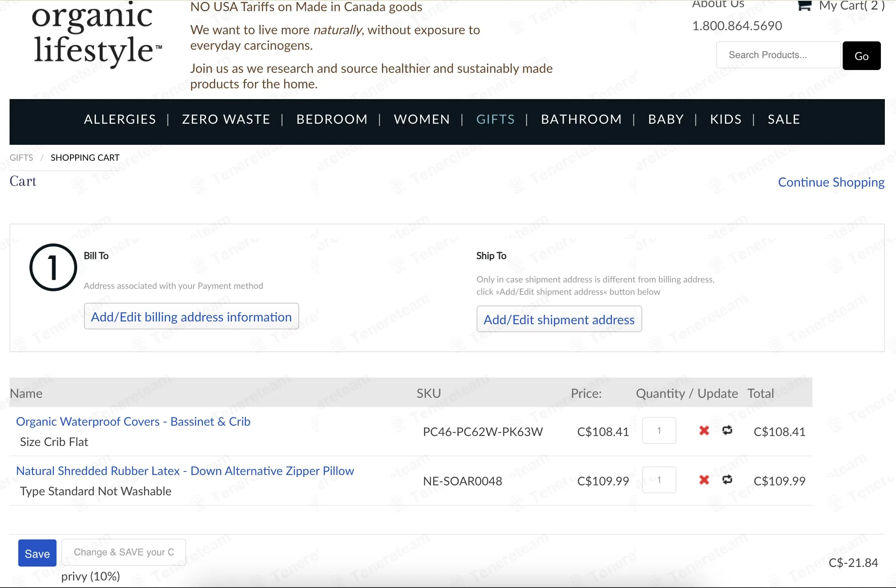Click Add/Edit shipment address button
The height and width of the screenshot is (588, 896).
(x=559, y=319)
